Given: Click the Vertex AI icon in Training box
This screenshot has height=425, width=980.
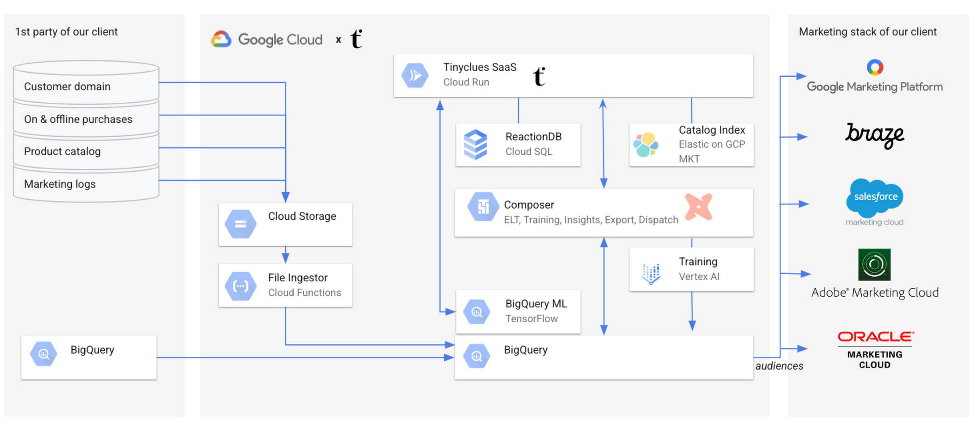Looking at the screenshot, I should 651,273.
